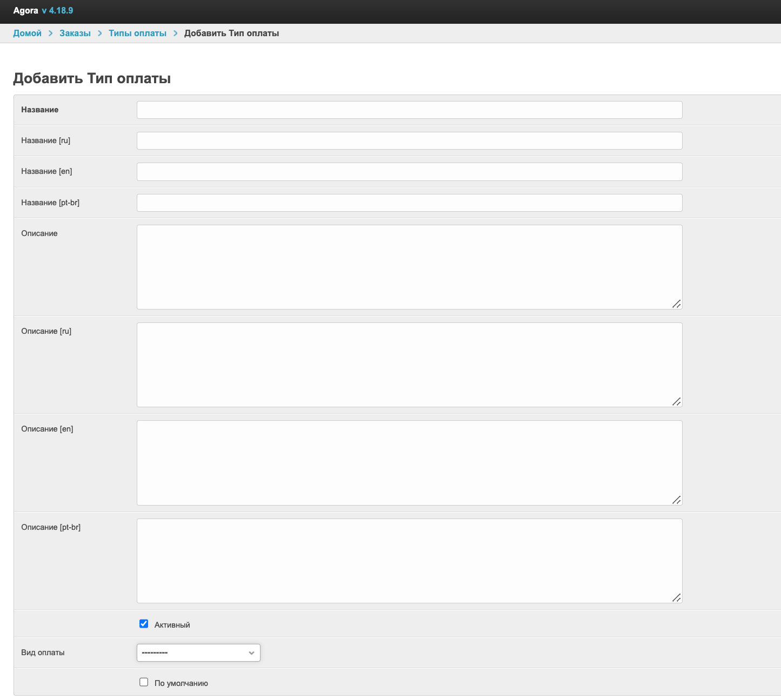Click resize grip on Описание [pt-br] textarea
This screenshot has height=700, width=781.
tap(676, 597)
